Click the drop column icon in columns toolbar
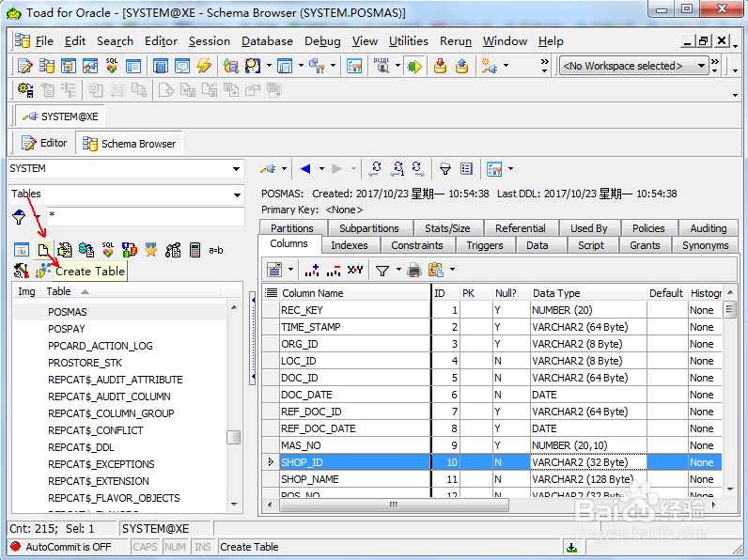Viewport: 748px width, 560px height. 334,271
